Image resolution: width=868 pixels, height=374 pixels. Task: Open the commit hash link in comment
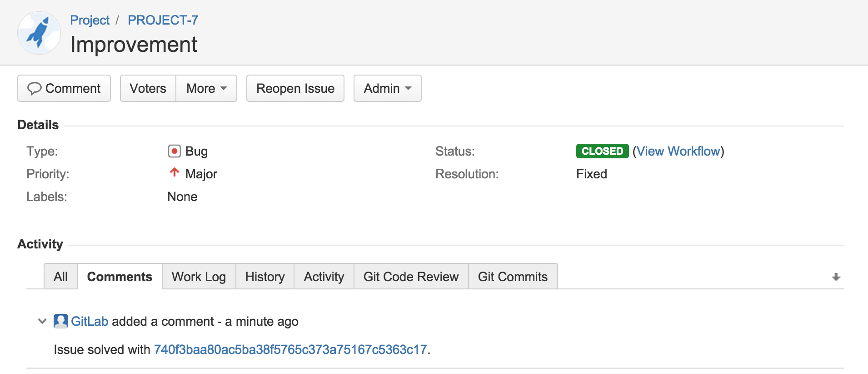[x=290, y=349]
